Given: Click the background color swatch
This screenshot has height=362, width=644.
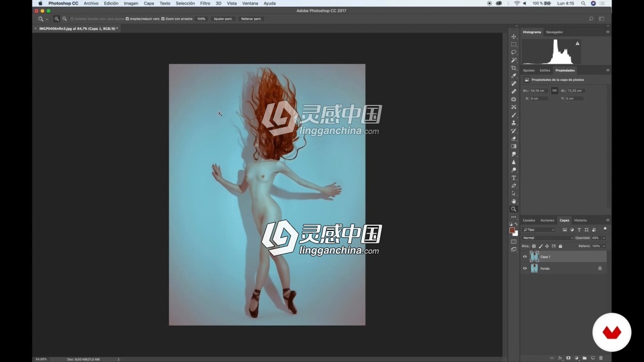Looking at the screenshot, I should tap(516, 234).
